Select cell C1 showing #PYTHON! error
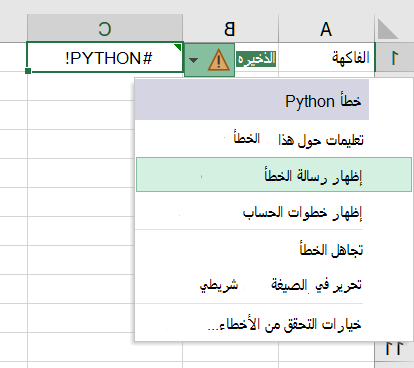Image resolution: width=414 pixels, height=368 pixels. click(105, 57)
